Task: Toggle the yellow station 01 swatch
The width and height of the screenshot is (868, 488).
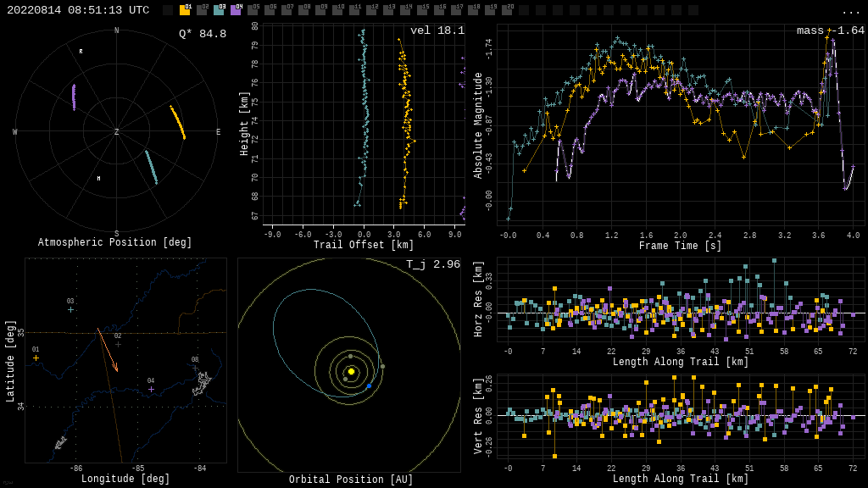Action: click(185, 10)
